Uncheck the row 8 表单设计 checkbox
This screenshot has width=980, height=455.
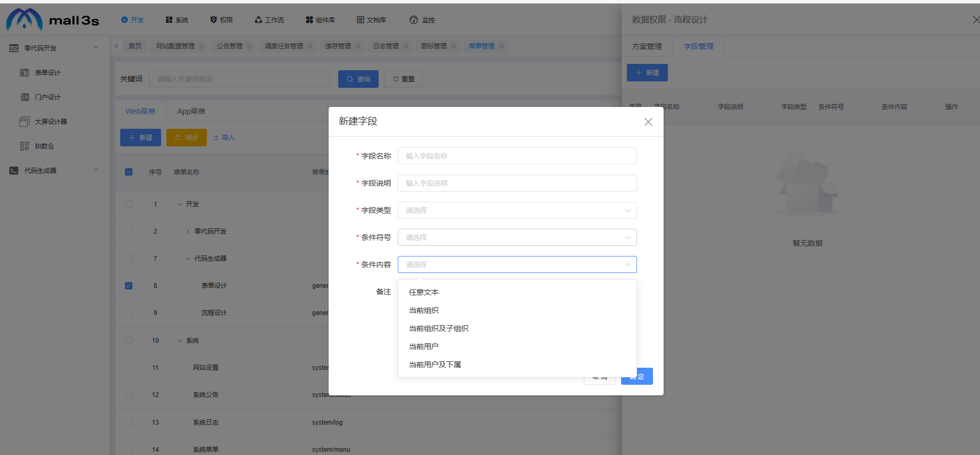point(129,286)
